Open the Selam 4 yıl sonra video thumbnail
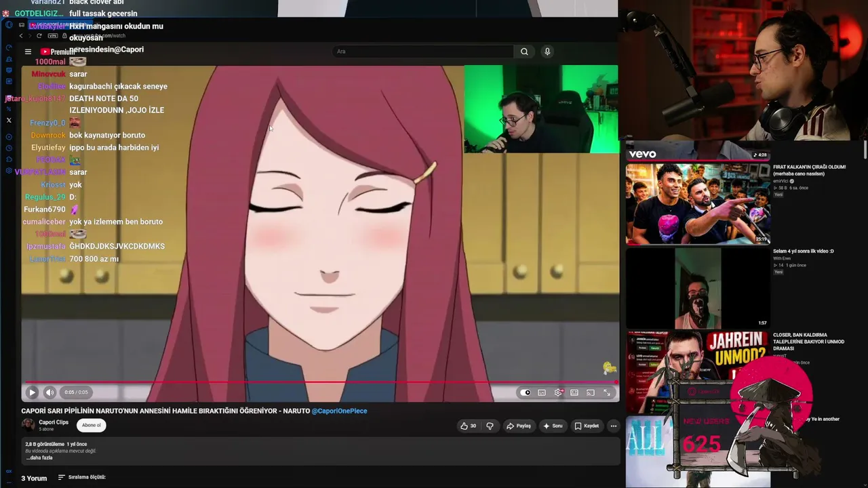Image resolution: width=868 pixels, height=488 pixels. coord(697,288)
